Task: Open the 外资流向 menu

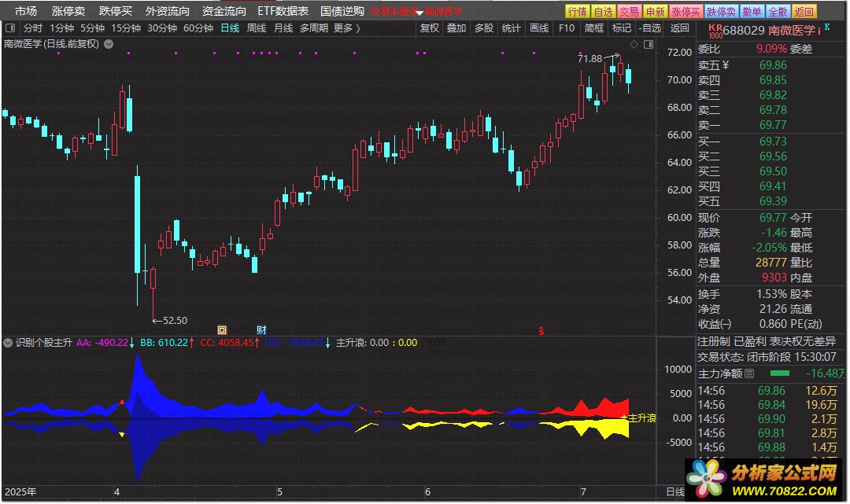Action: tap(168, 11)
